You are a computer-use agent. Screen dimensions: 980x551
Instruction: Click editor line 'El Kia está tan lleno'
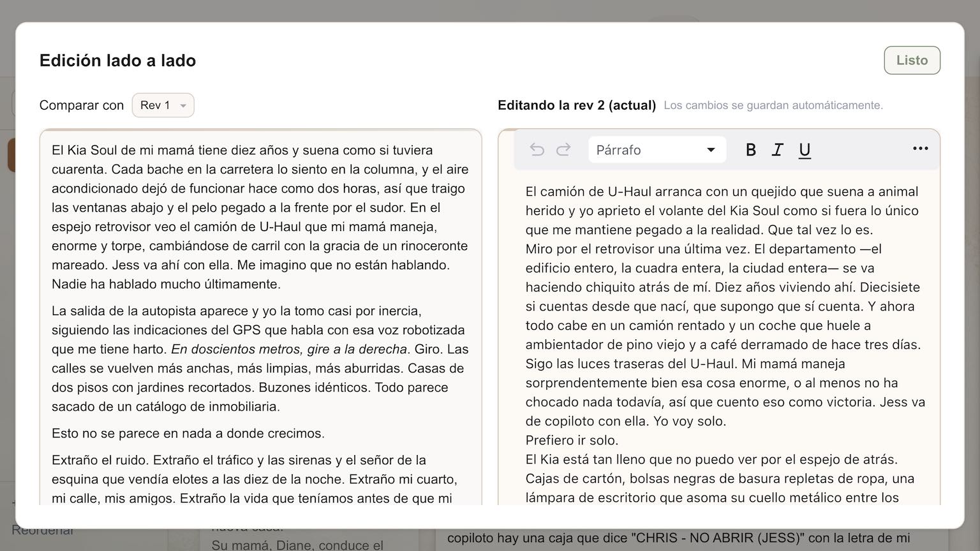pyautogui.click(x=720, y=478)
